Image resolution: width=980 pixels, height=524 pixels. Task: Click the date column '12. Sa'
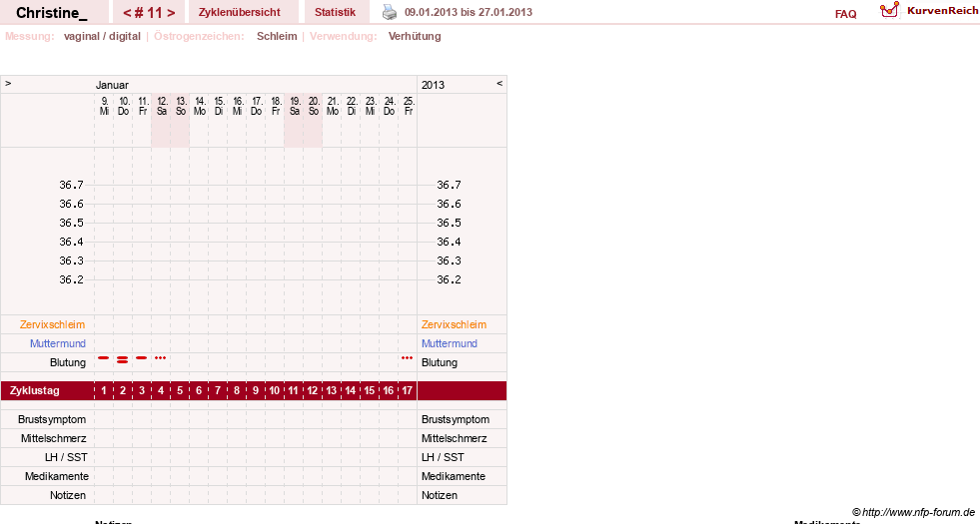click(x=161, y=106)
